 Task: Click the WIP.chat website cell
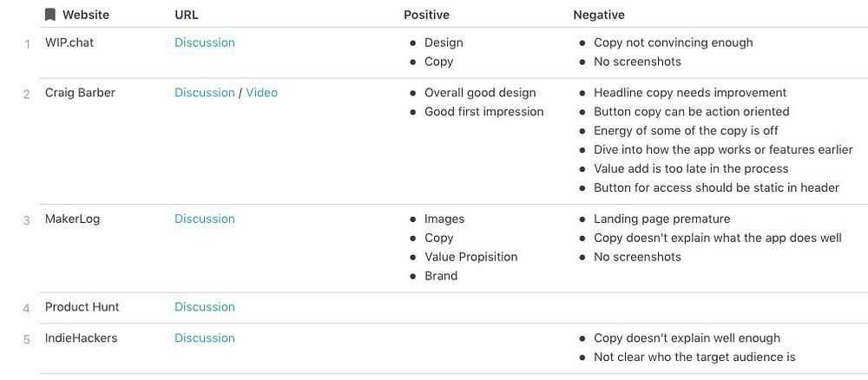[x=69, y=43]
